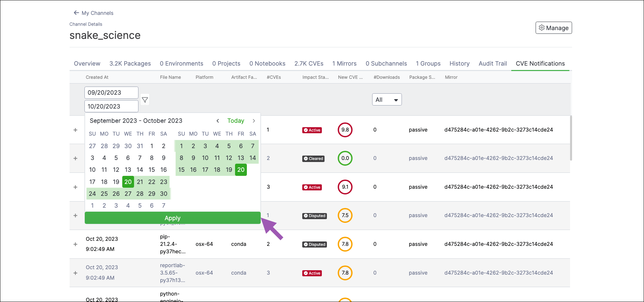This screenshot has width=644, height=302.
Task: Click the previous month chevron in calendar
Action: pos(218,121)
